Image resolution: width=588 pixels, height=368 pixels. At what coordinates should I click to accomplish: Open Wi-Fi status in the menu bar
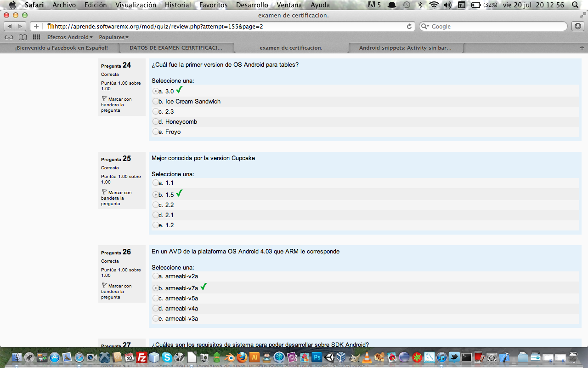click(434, 5)
